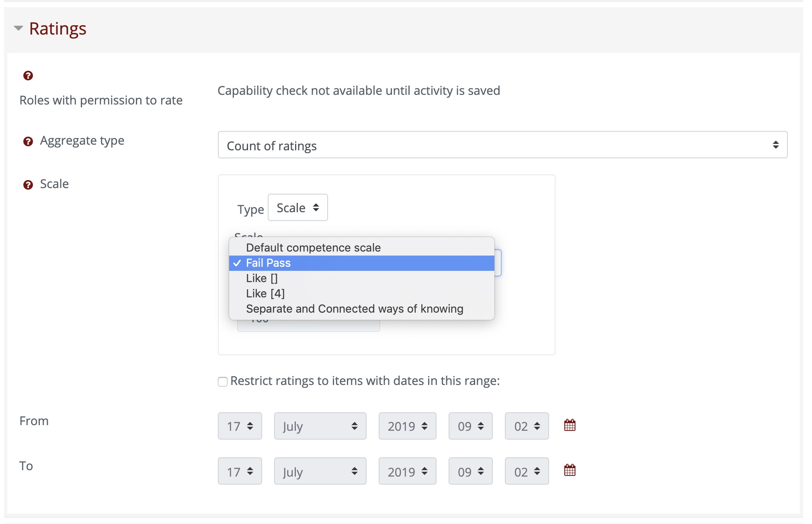This screenshot has height=524, width=812.
Task: Select the Default competence scale option
Action: click(313, 247)
